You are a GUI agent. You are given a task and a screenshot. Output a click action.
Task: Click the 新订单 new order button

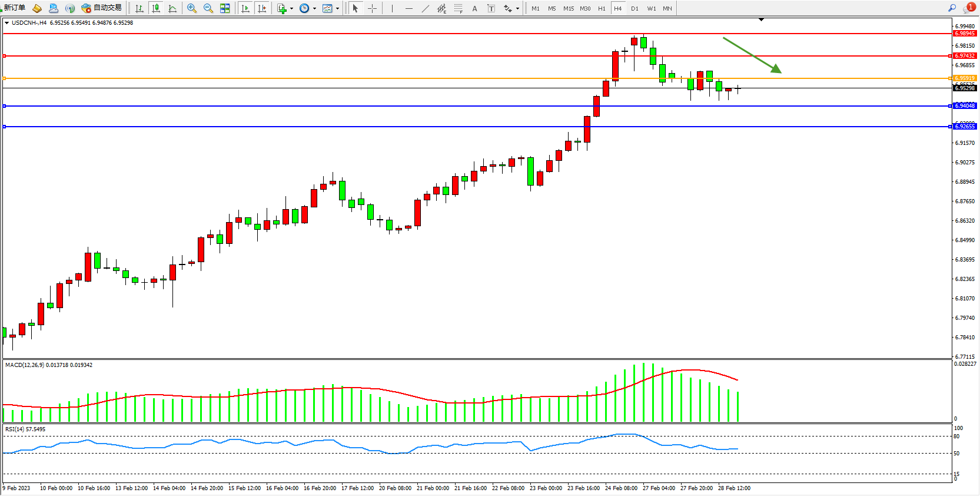coord(13,8)
